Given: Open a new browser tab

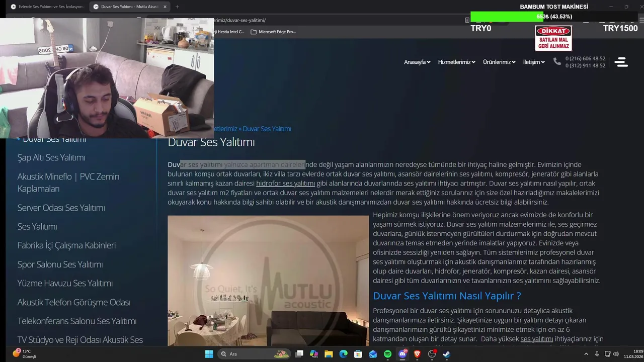Looking at the screenshot, I should 177,7.
